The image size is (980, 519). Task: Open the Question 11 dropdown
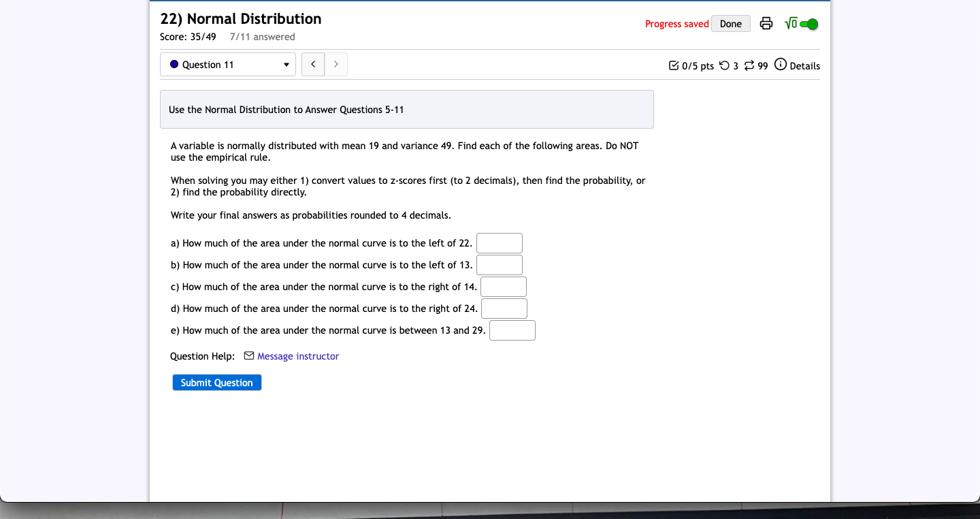tap(228, 64)
